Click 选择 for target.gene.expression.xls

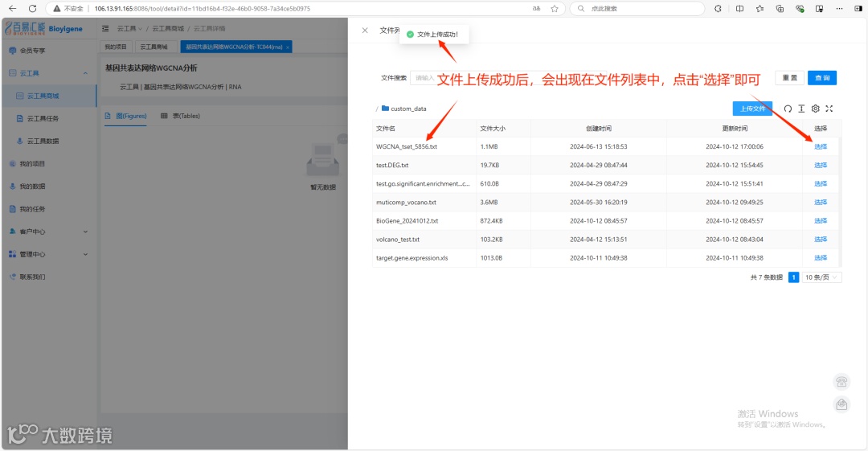[x=821, y=257]
